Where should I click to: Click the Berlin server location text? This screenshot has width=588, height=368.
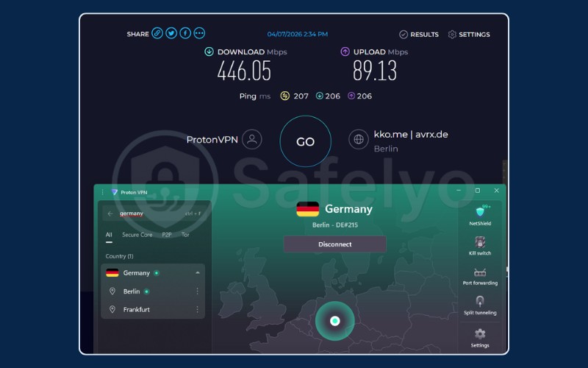[386, 149]
